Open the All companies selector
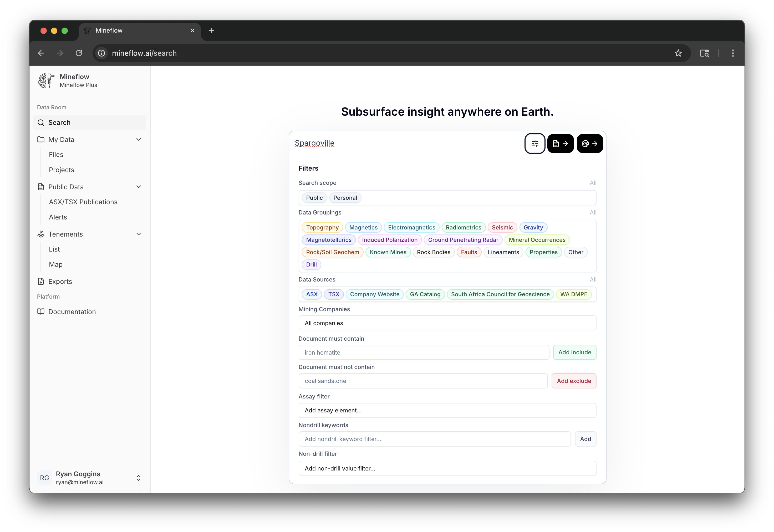774x532 pixels. coord(447,323)
